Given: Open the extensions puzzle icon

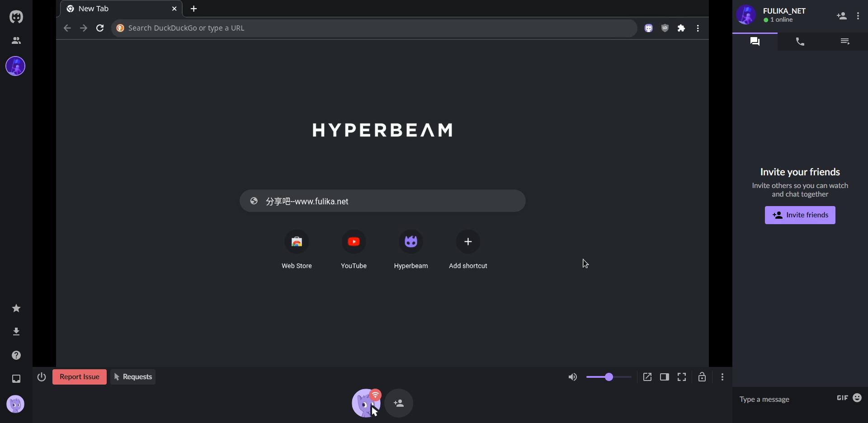Looking at the screenshot, I should (681, 28).
